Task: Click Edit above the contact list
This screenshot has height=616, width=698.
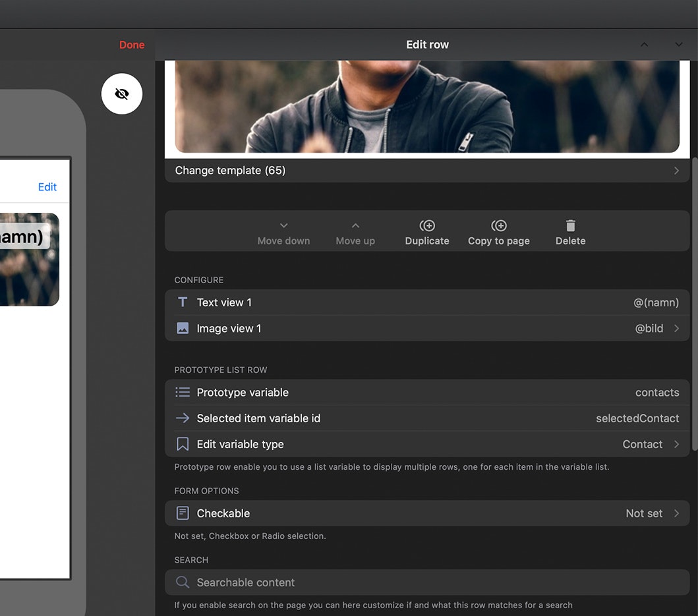Action: coord(47,186)
